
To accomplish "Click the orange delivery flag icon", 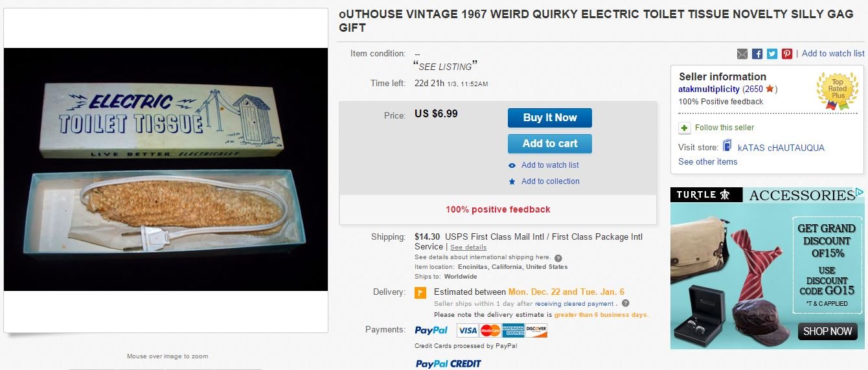I will pos(420,292).
